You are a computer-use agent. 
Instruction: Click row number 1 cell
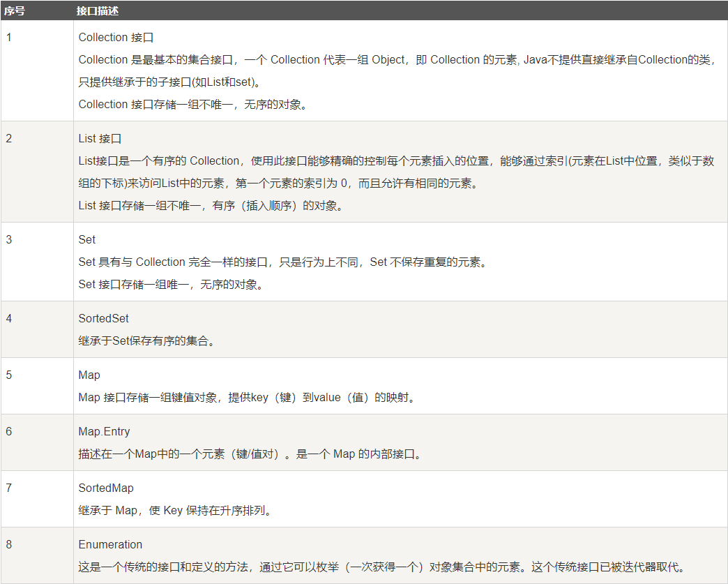coord(37,70)
